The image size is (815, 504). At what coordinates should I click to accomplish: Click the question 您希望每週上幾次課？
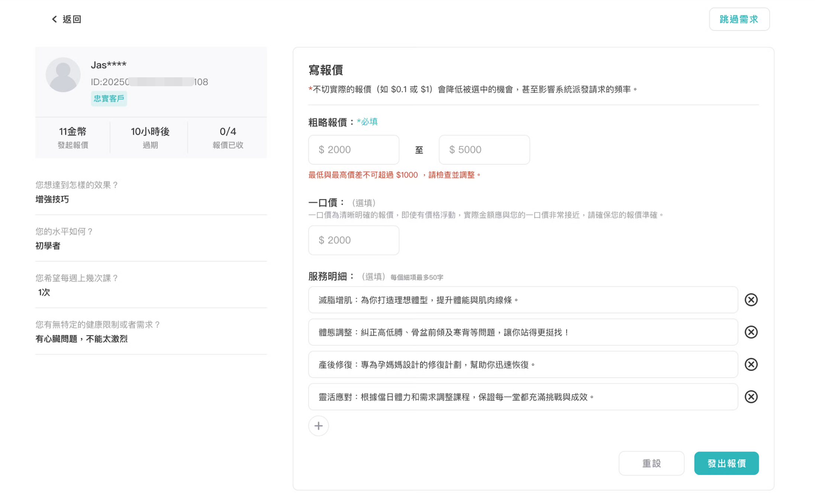tap(77, 278)
